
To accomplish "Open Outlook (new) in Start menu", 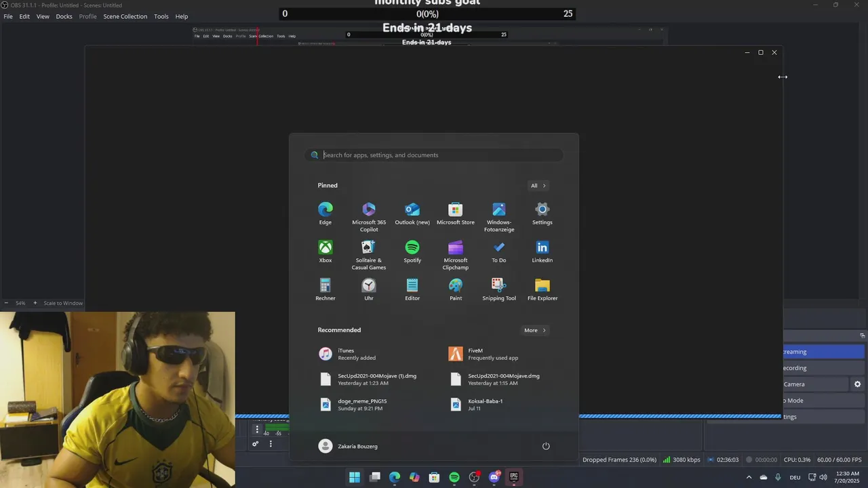I will (x=412, y=213).
